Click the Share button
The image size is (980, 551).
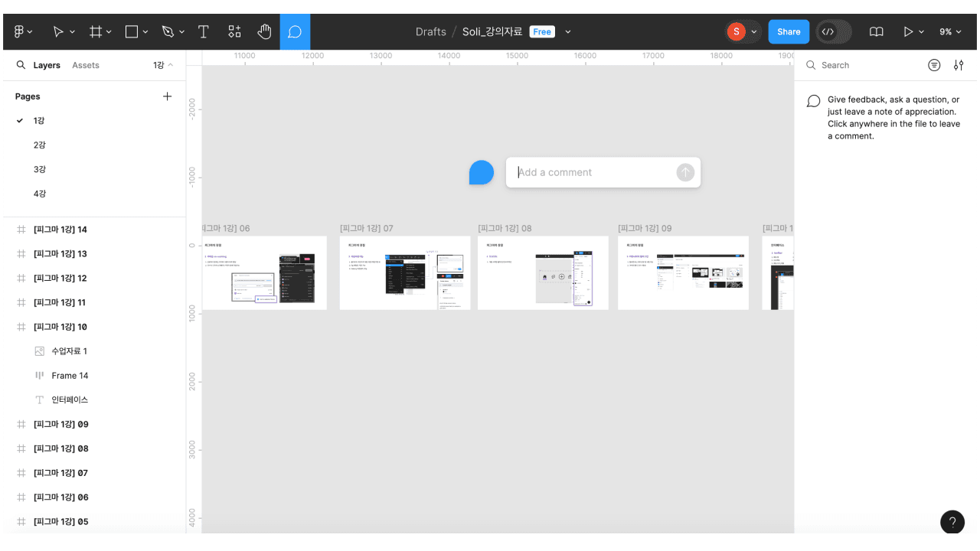789,32
